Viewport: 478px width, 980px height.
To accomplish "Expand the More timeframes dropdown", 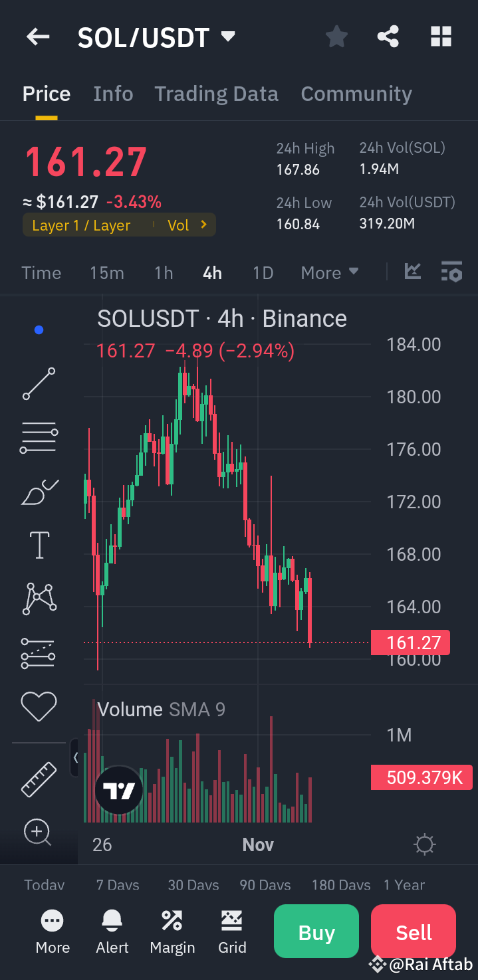I will (x=330, y=272).
